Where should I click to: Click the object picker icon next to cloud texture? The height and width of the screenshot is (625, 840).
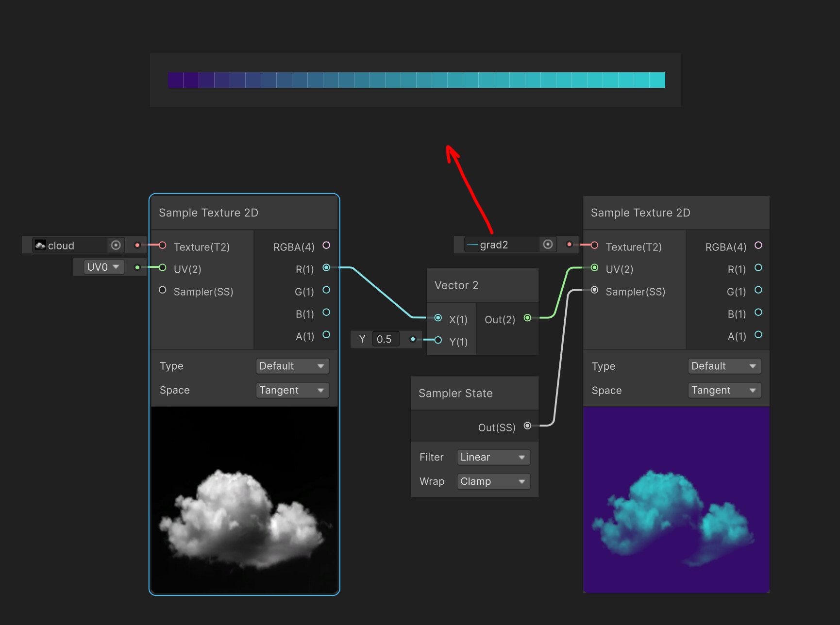coord(116,245)
